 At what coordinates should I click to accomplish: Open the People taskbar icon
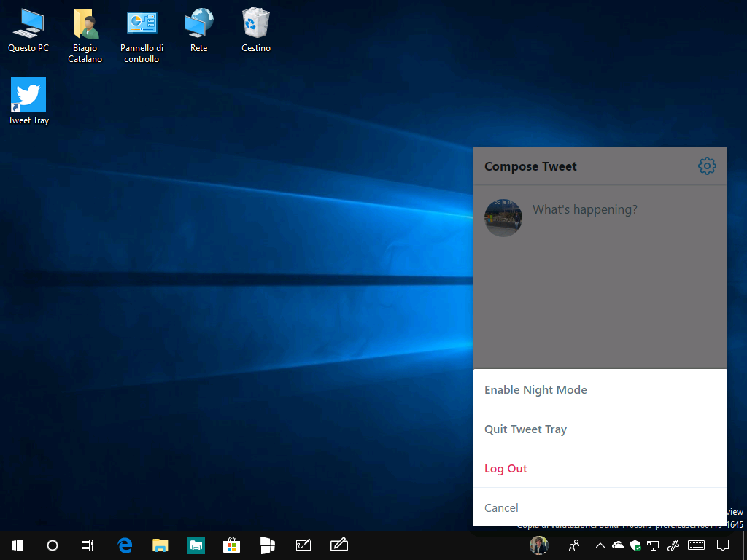pos(574,545)
